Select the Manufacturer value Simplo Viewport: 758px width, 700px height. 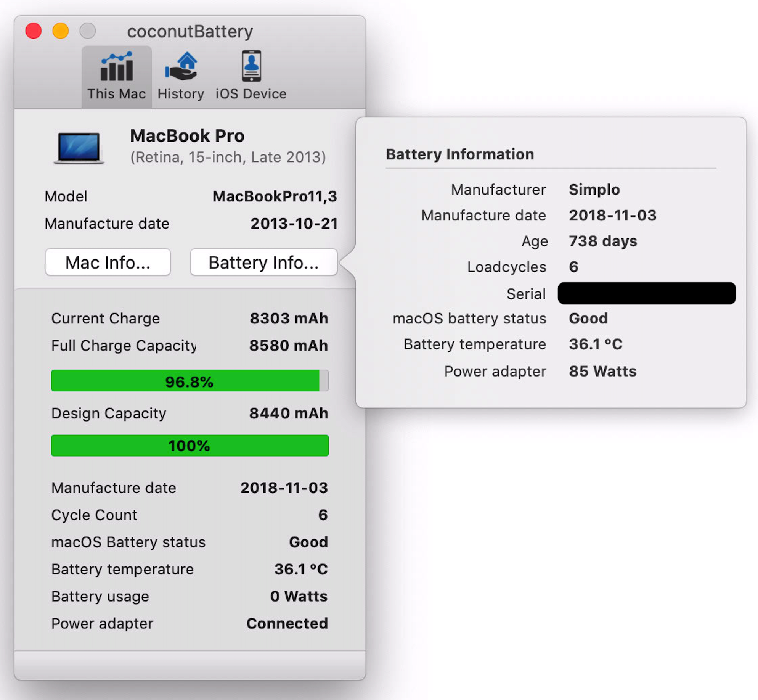click(594, 190)
